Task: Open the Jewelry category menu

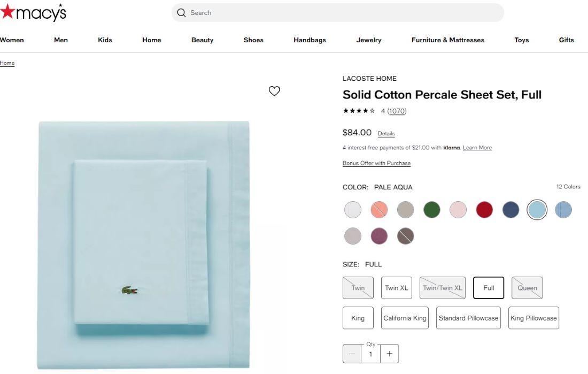Action: tap(369, 40)
